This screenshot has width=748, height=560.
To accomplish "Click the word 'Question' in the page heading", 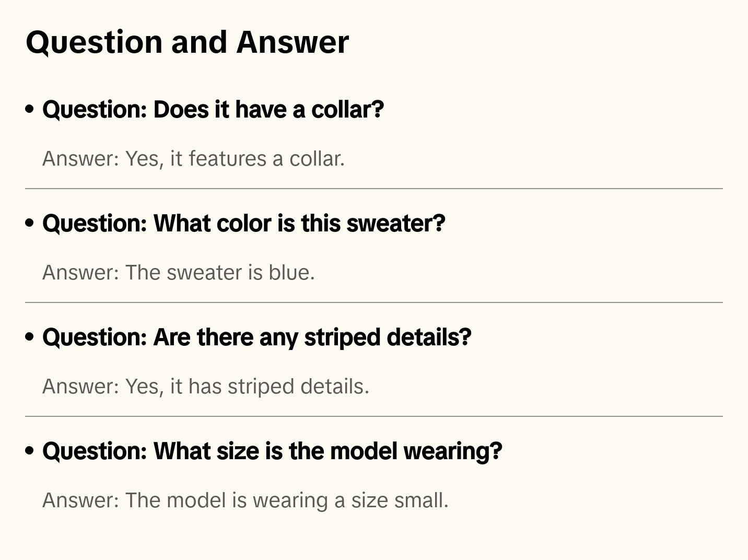I will click(94, 42).
